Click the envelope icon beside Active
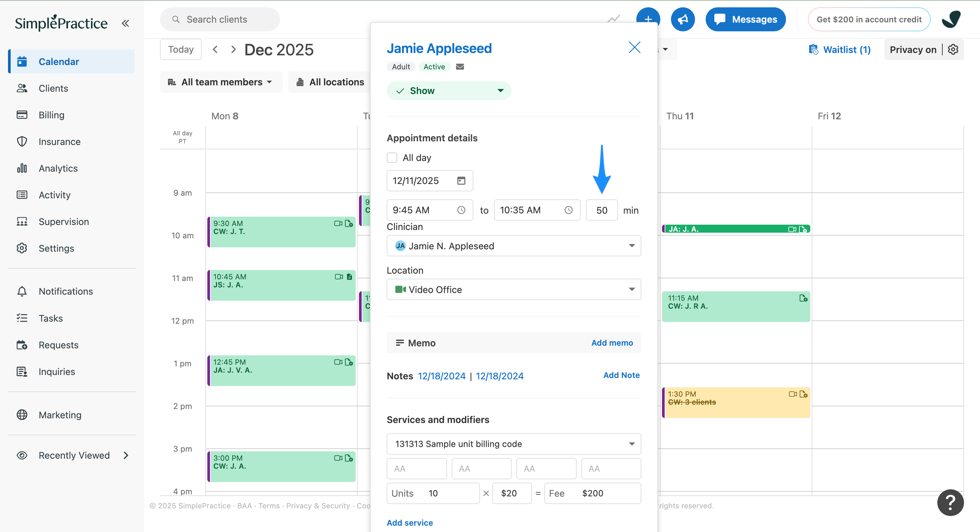 (x=460, y=67)
